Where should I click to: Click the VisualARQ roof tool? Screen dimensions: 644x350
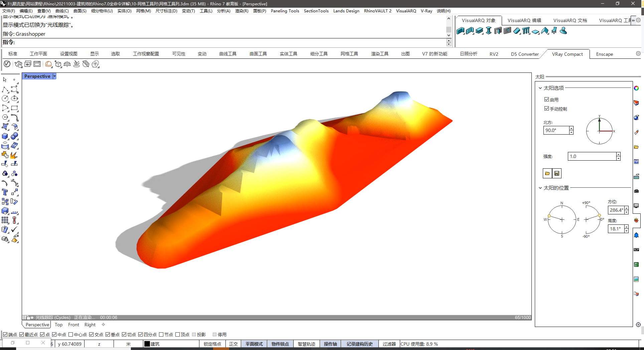coord(545,31)
